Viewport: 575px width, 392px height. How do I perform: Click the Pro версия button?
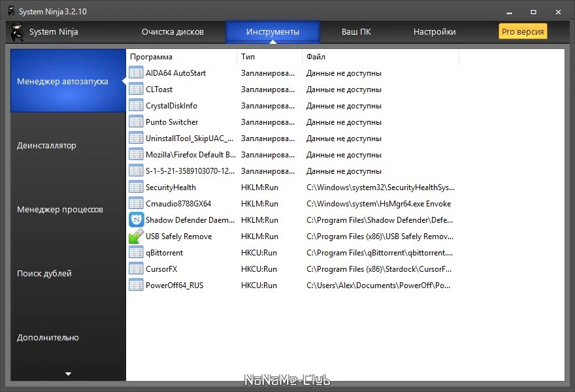[523, 31]
